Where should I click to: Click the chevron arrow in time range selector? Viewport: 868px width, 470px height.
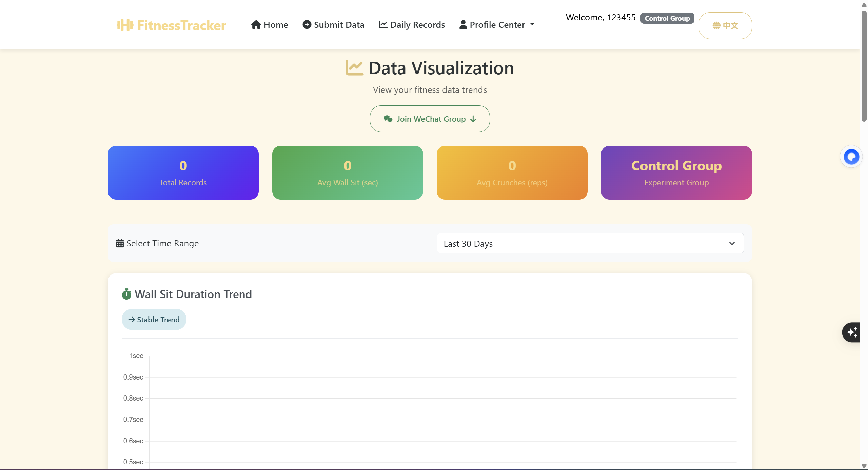[x=732, y=243]
